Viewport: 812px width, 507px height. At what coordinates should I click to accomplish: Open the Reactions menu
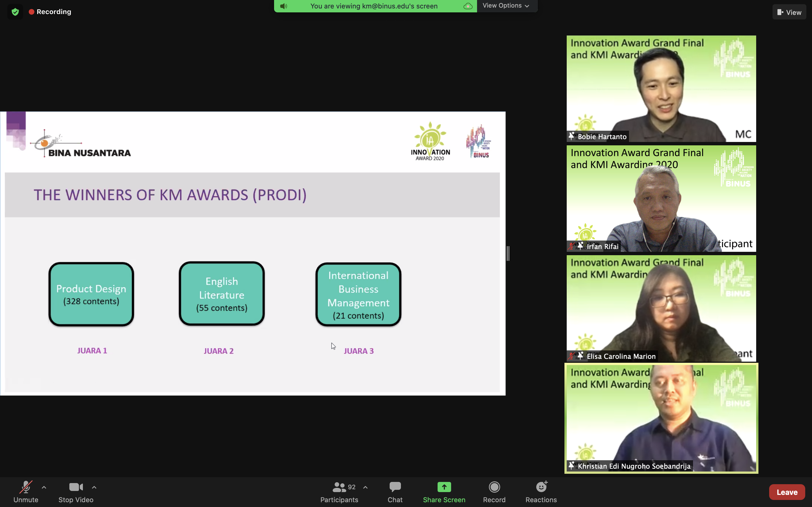pos(541,492)
